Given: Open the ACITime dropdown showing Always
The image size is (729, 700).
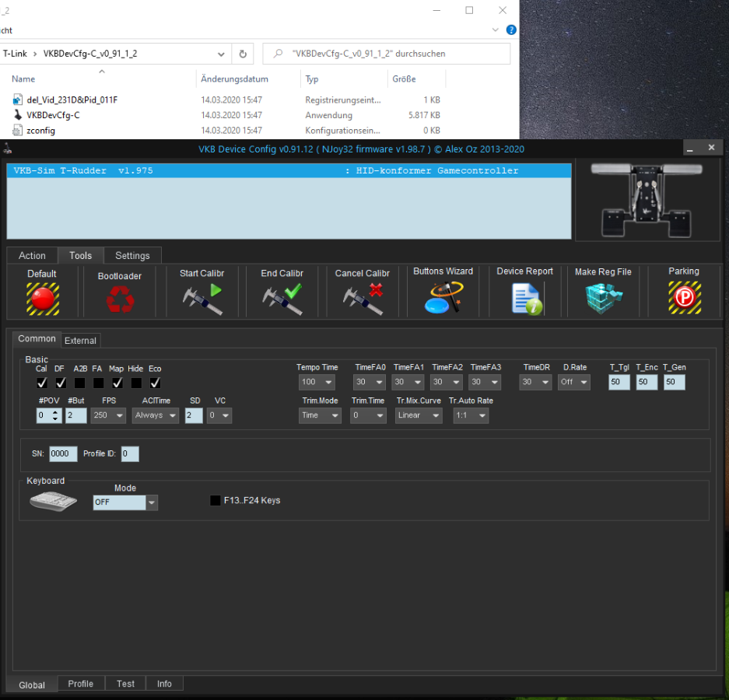Looking at the screenshot, I should tap(156, 415).
